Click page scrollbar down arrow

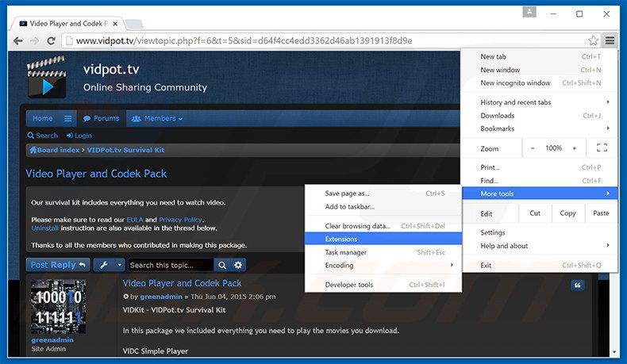pyautogui.click(x=614, y=352)
